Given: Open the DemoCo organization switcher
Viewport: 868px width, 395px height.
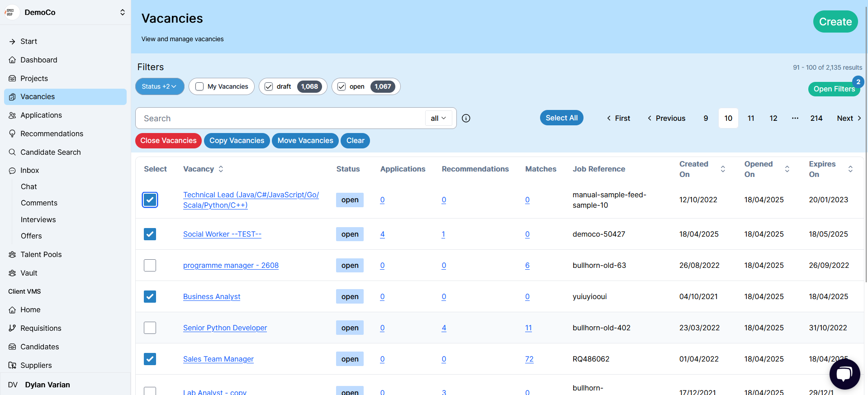Looking at the screenshot, I should tap(122, 12).
